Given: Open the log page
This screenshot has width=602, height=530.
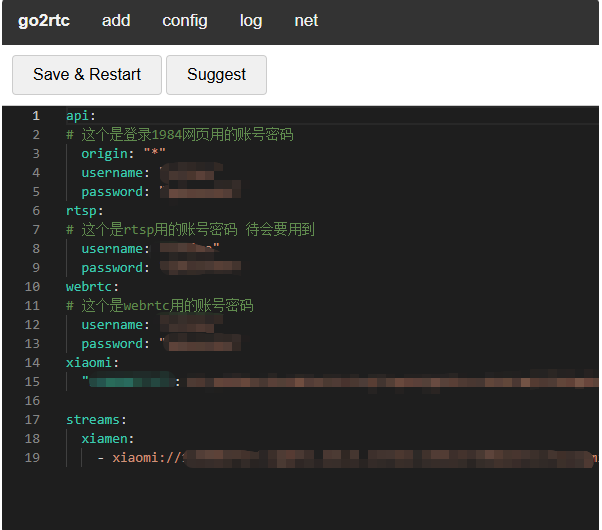Looking at the screenshot, I should point(251,21).
